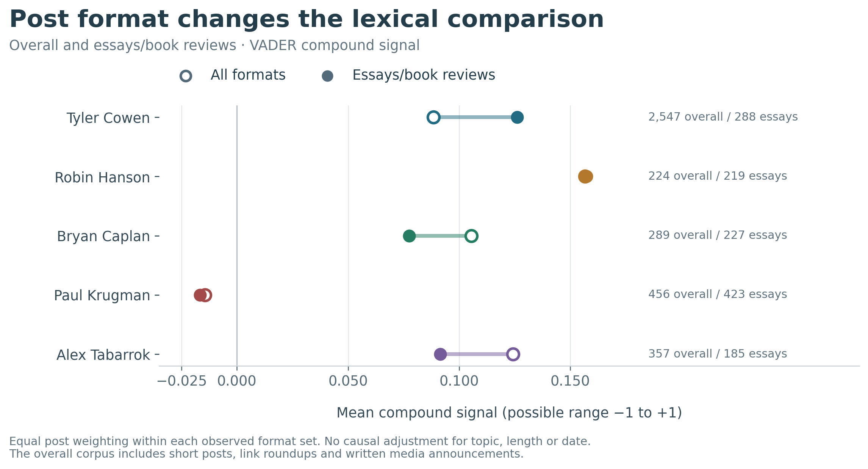Image resolution: width=868 pixels, height=469 pixels.
Task: Click the Essays/book reviews legend label
Action: point(424,75)
